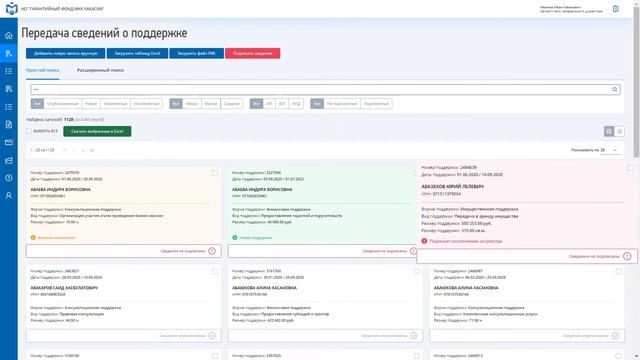Image resolution: width=640 pixels, height=360 pixels.
Task: Tick the checkbox on the Абазехов Юрий card
Action: click(631, 168)
